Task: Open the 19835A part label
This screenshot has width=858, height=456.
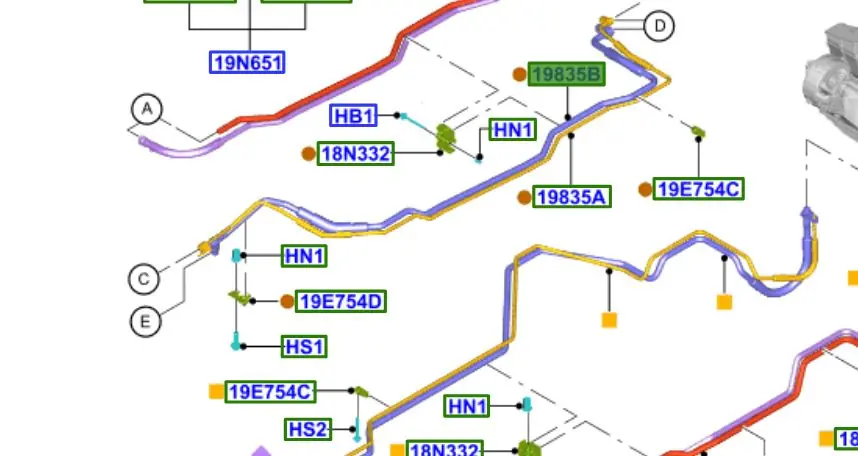Action: tap(572, 197)
